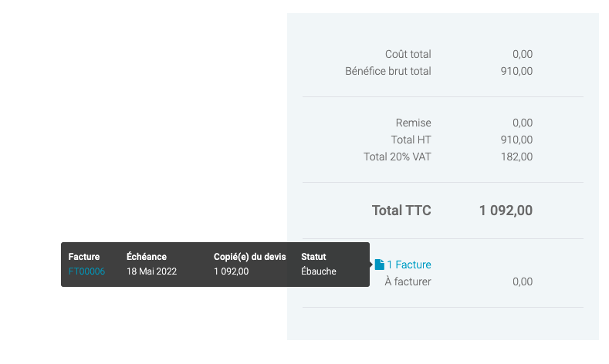
Task: Click the Remise label
Action: tap(413, 123)
